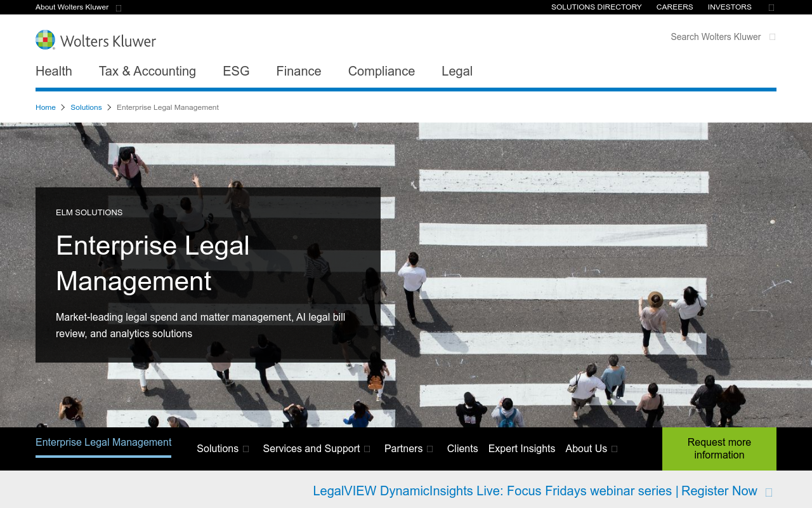Expand the About Wolters Kluwer dropdown arrow

coord(119,8)
